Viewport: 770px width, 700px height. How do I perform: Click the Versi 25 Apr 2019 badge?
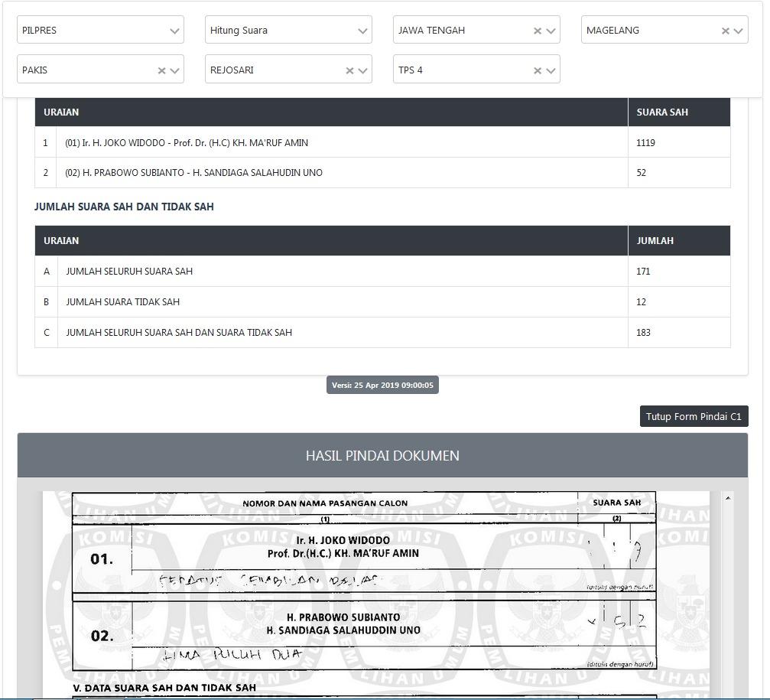pos(382,385)
